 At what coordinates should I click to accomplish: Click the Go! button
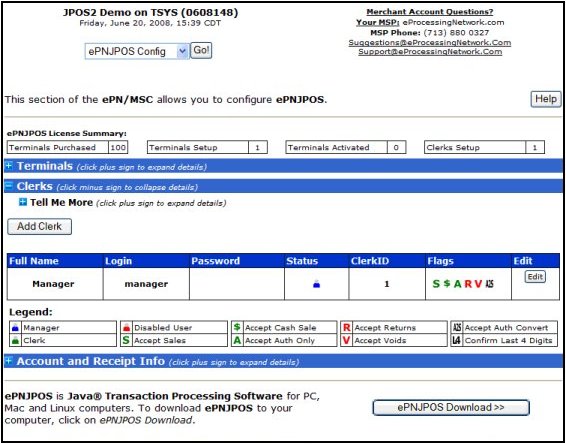(x=201, y=51)
